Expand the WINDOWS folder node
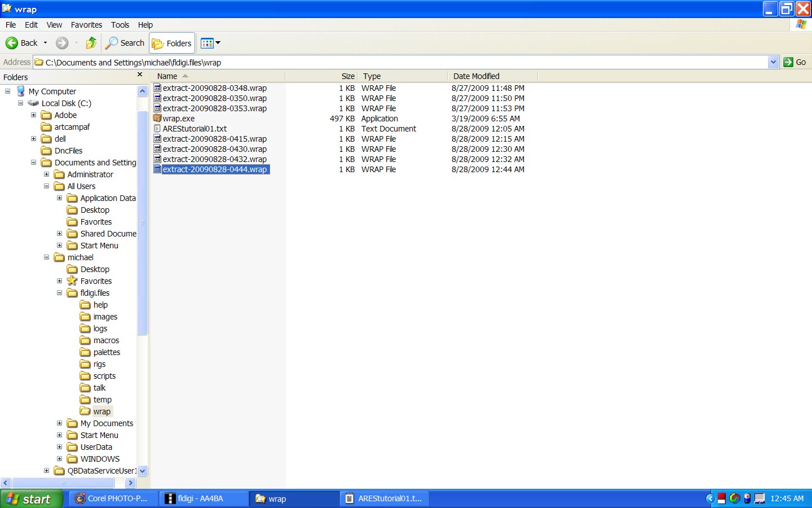Image resolution: width=812 pixels, height=508 pixels. [x=60, y=458]
